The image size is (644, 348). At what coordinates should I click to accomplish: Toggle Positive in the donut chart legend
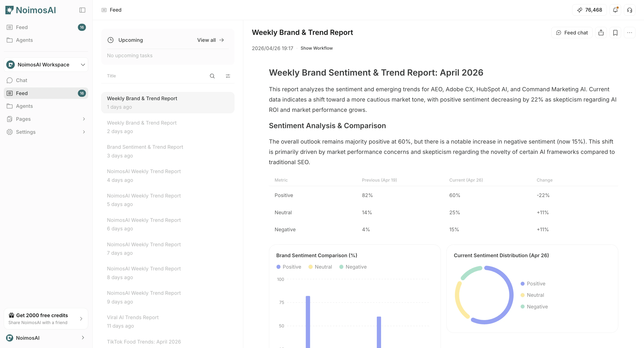tap(533, 284)
